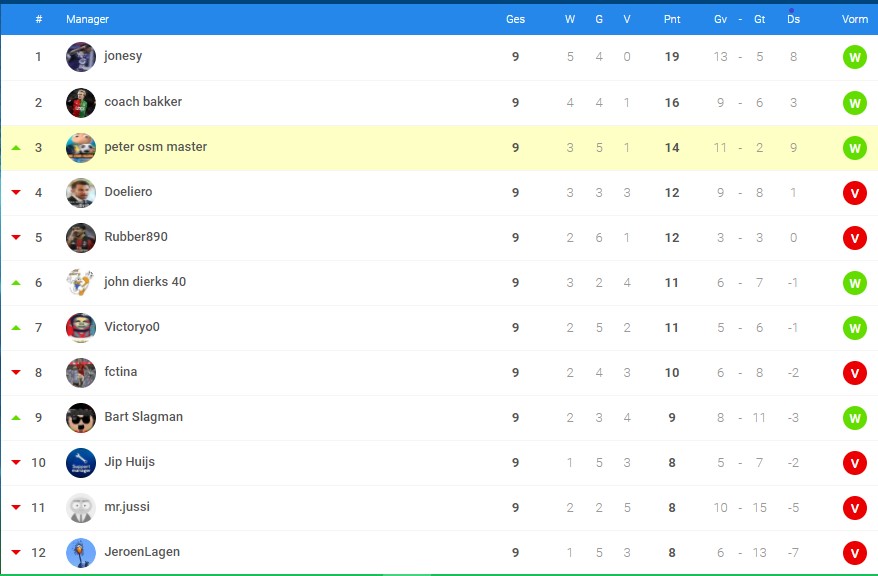Image resolution: width=878 pixels, height=576 pixels.
Task: Open jonesy's manager avatar
Action: (x=81, y=57)
